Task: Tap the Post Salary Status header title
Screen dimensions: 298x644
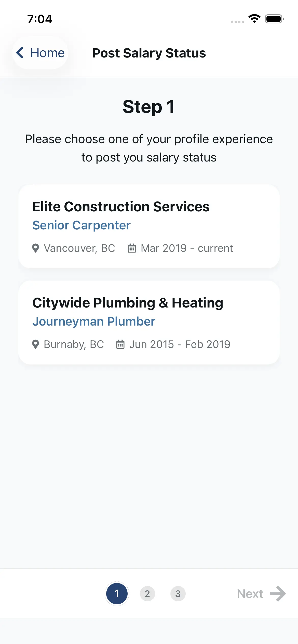Action: click(x=149, y=53)
